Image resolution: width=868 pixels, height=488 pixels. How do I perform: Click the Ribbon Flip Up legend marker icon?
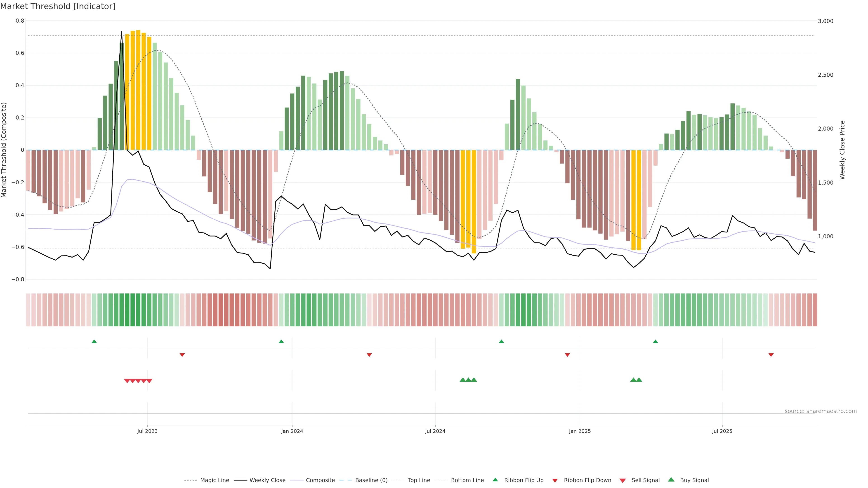(495, 480)
